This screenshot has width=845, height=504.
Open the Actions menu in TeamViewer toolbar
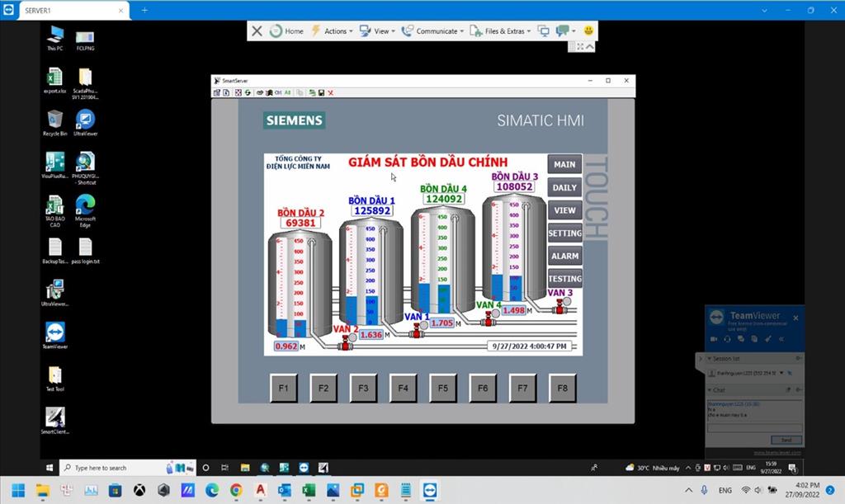click(x=332, y=31)
